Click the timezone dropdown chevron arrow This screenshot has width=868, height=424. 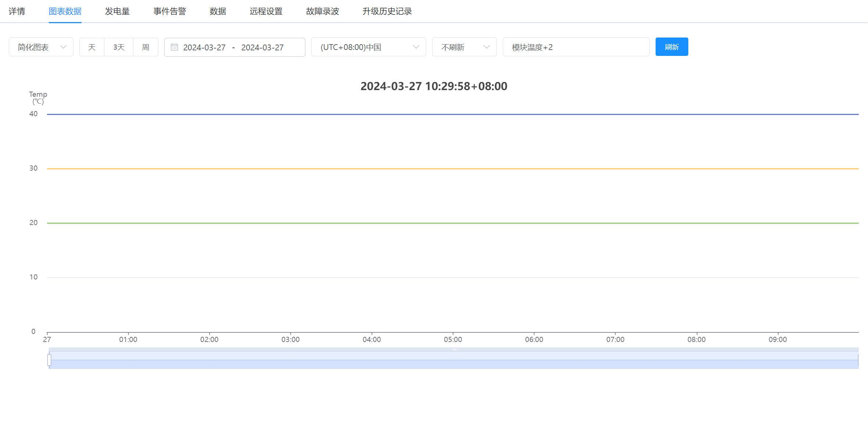[416, 47]
